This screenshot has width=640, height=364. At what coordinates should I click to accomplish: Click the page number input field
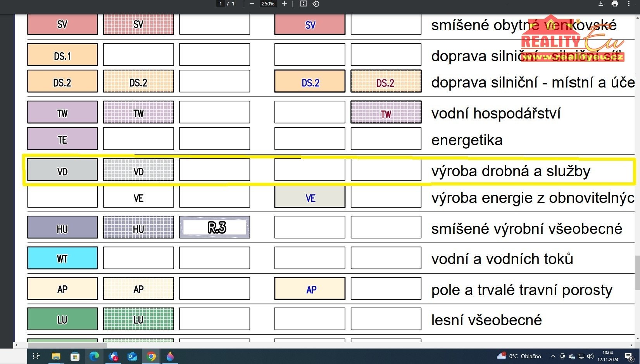[x=221, y=4]
